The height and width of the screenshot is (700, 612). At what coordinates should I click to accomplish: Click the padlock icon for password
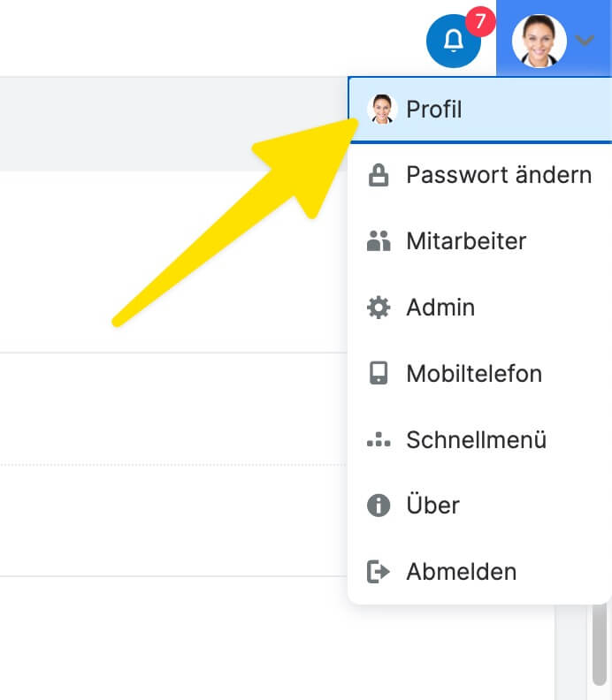379,175
